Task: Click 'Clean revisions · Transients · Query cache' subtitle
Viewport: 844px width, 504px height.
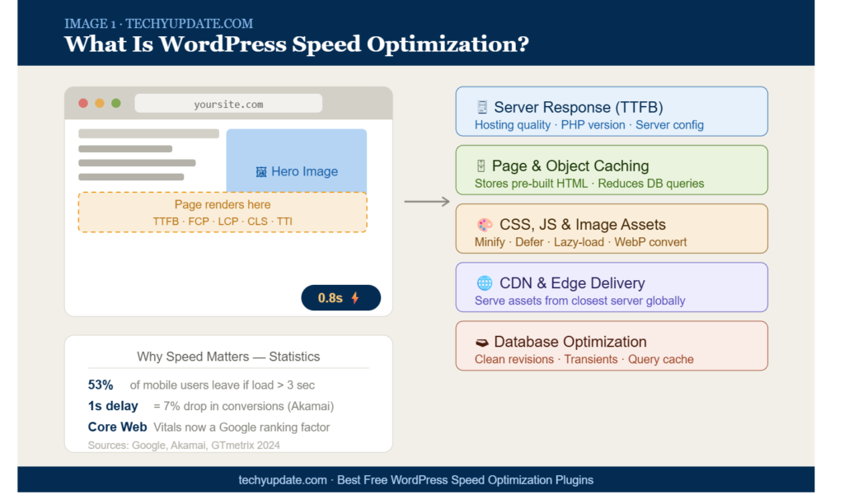Action: 584,359
